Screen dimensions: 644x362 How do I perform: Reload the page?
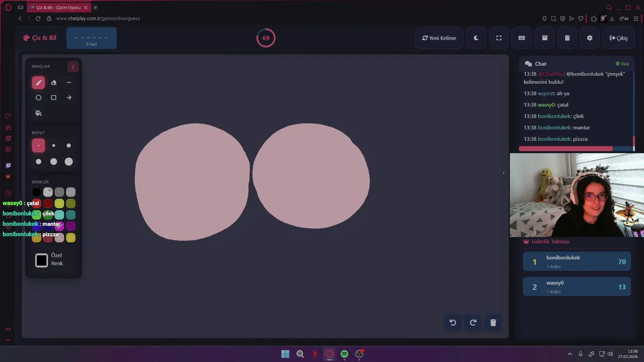point(38,19)
